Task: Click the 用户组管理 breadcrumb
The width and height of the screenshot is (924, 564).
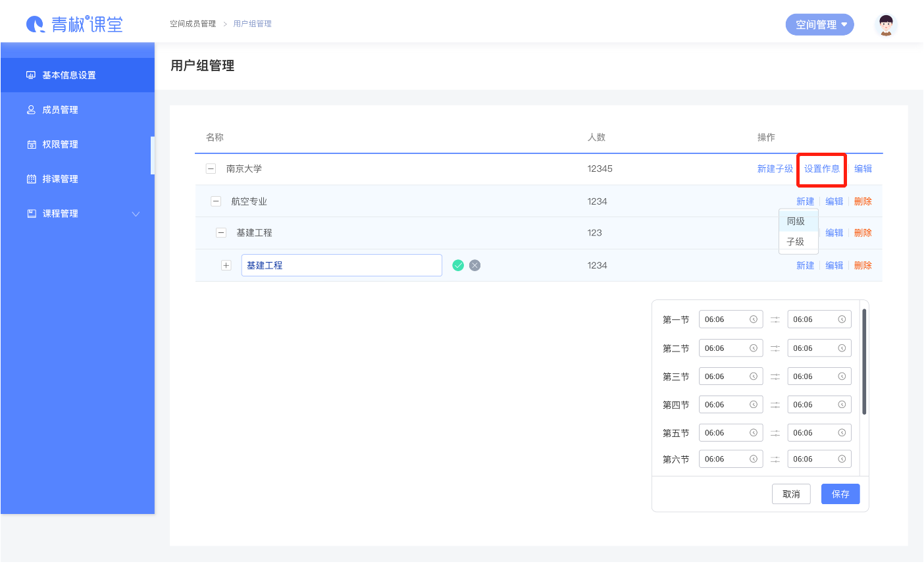Action: coord(252,24)
